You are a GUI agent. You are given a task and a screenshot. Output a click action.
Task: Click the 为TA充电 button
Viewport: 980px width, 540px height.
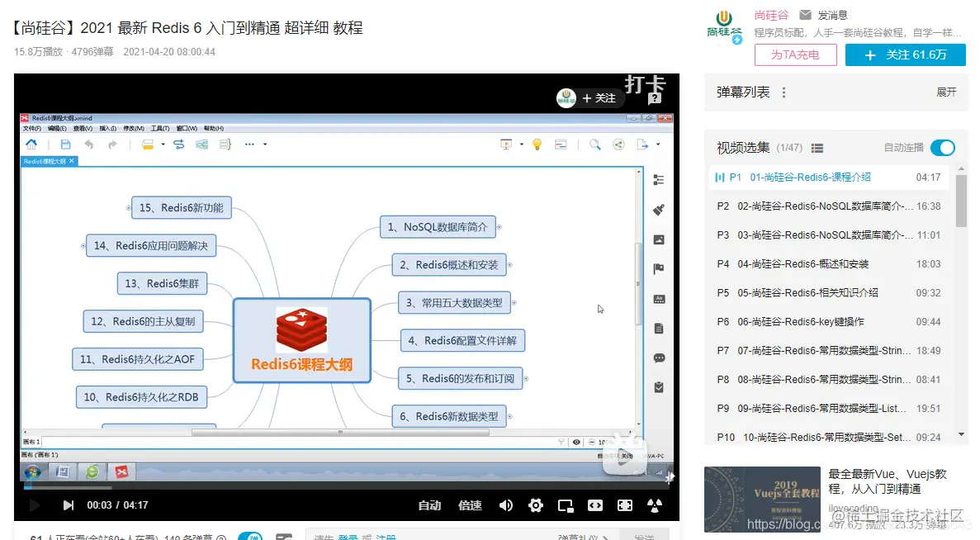[x=796, y=55]
